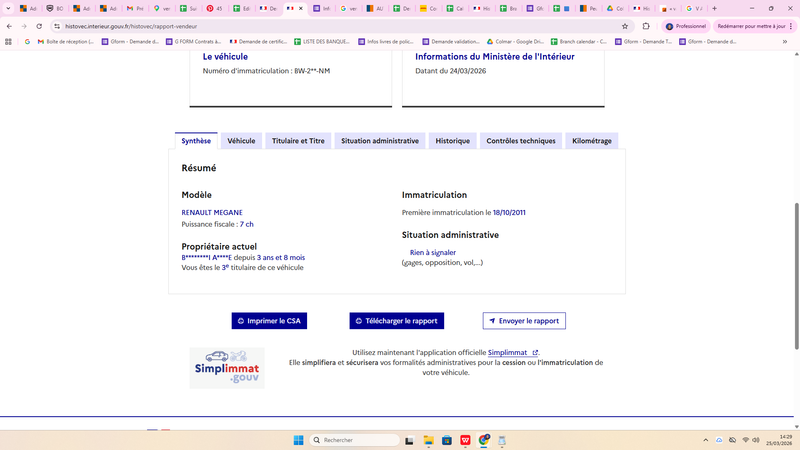Click Imprimer le CSA button
800x450 pixels.
click(x=269, y=321)
